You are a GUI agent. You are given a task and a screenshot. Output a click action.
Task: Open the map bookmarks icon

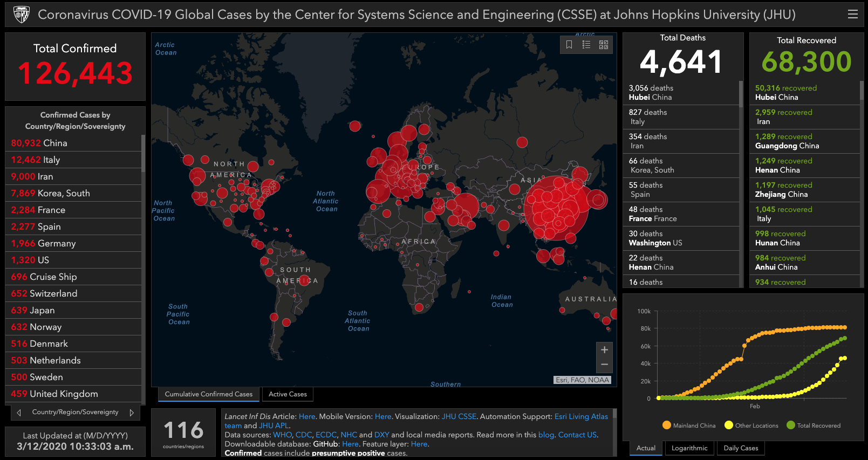pyautogui.click(x=569, y=45)
